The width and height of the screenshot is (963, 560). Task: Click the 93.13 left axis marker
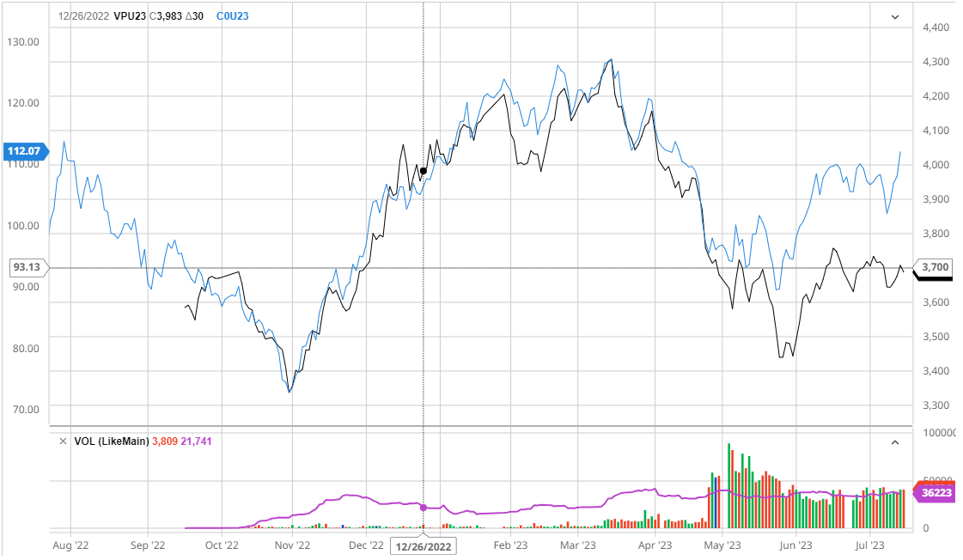[27, 267]
